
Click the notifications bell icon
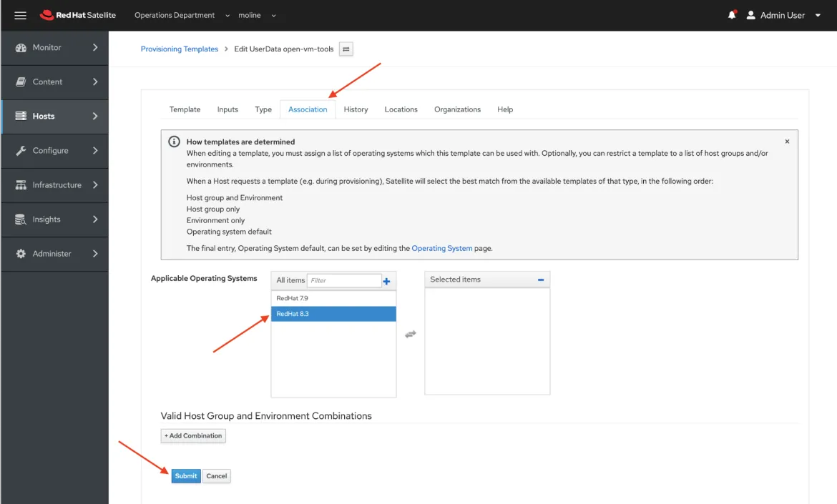[732, 15]
